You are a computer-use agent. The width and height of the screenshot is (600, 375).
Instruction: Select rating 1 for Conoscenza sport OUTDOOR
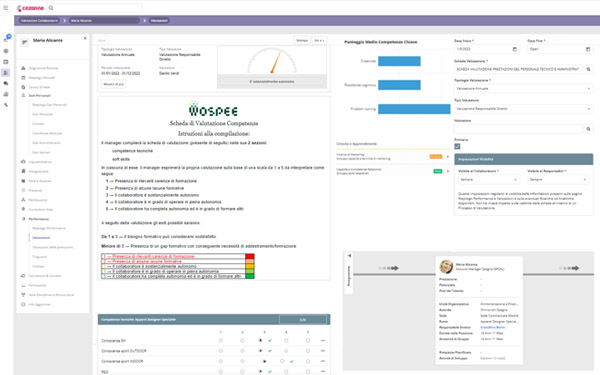click(x=221, y=351)
